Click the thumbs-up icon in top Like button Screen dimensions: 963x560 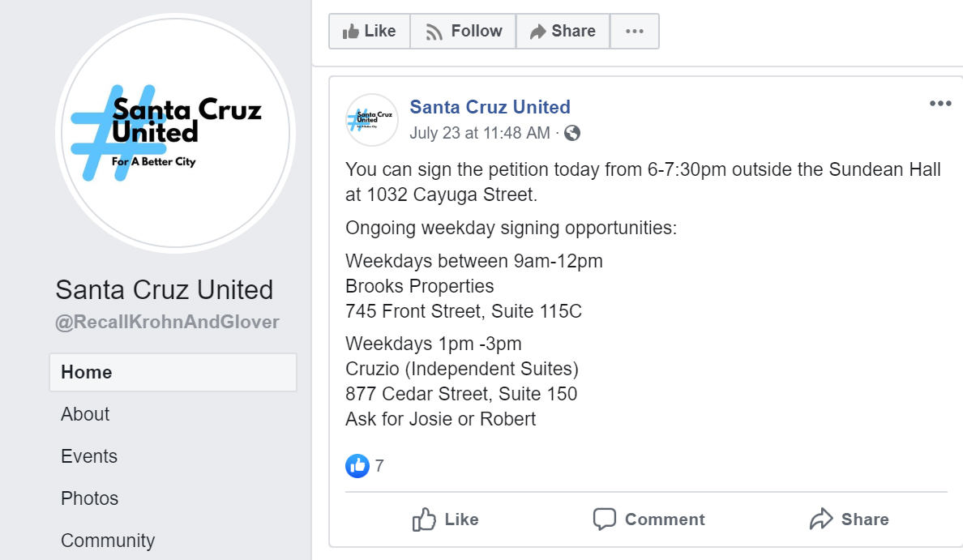pyautogui.click(x=351, y=32)
